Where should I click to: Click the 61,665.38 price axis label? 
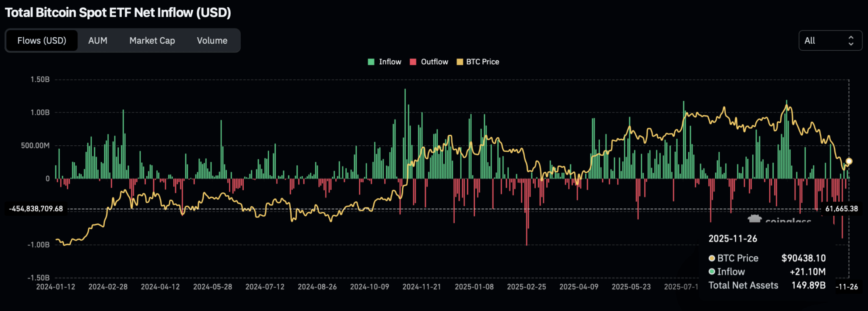(x=841, y=209)
